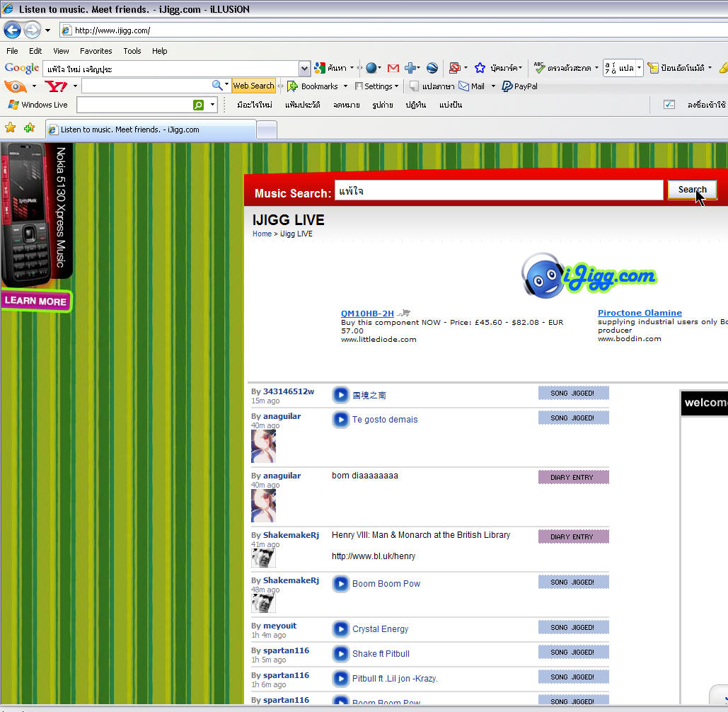Click the blue globe icon in Google toolbar

coord(371,68)
